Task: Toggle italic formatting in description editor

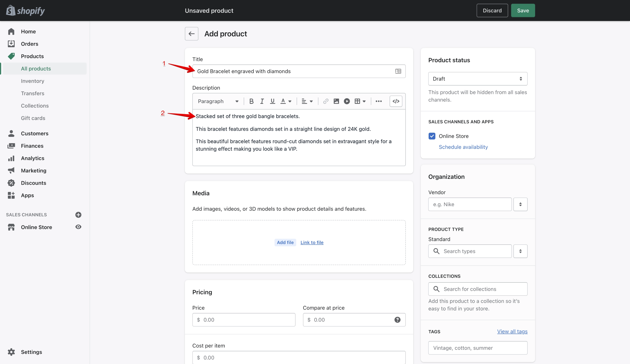Action: 262,101
